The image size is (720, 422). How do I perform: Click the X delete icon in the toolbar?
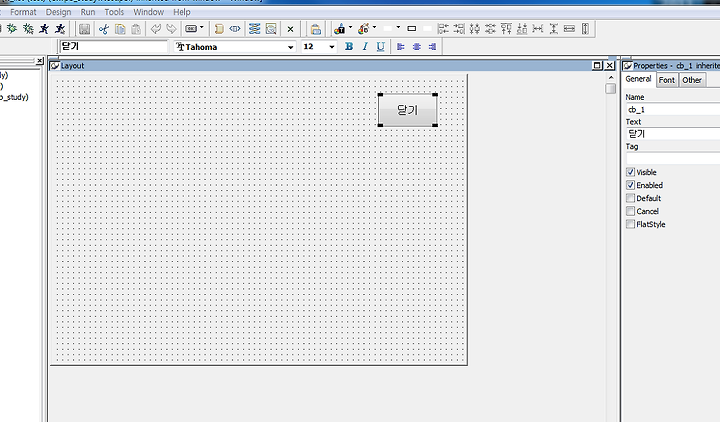[290, 29]
